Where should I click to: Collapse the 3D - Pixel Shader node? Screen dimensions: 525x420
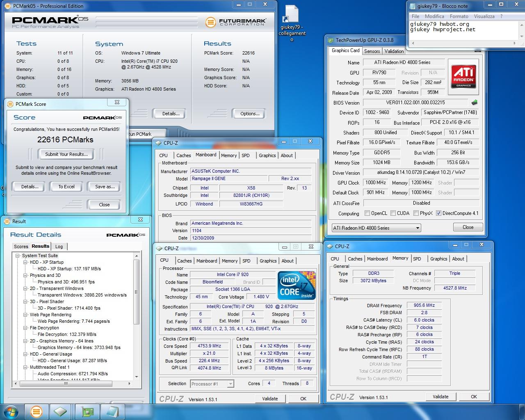pyautogui.click(x=25, y=301)
